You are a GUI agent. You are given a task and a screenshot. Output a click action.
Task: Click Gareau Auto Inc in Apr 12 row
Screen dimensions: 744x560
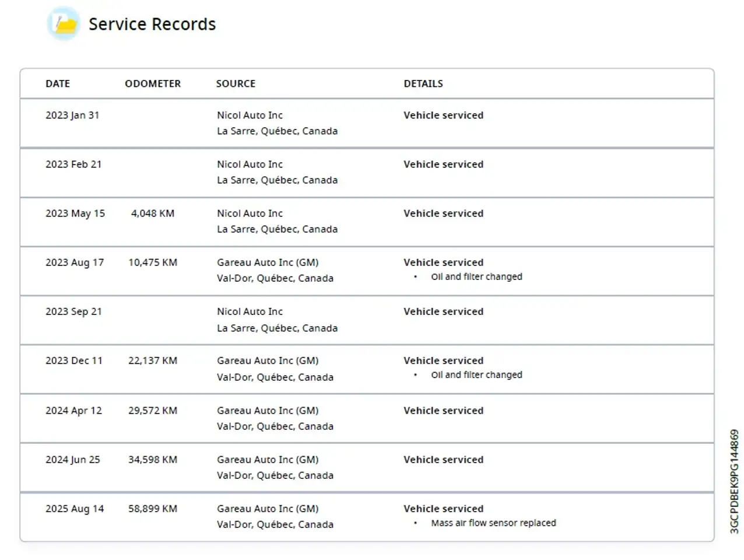[268, 411]
